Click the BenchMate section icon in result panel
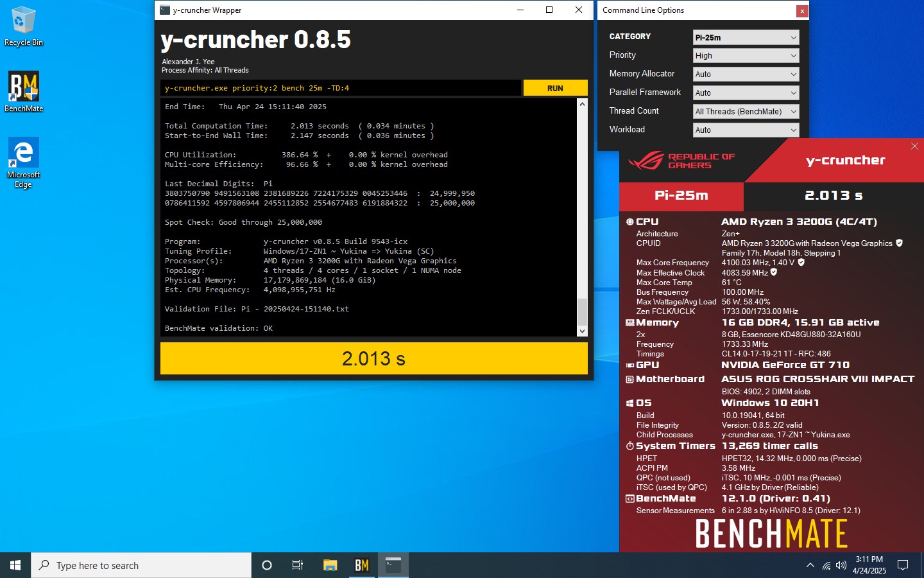 pos(630,498)
